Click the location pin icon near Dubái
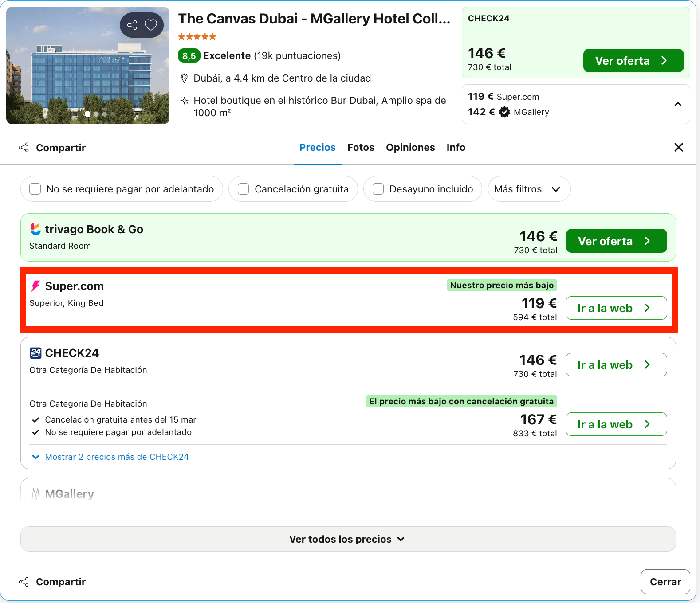This screenshot has height=603, width=700. click(x=184, y=78)
